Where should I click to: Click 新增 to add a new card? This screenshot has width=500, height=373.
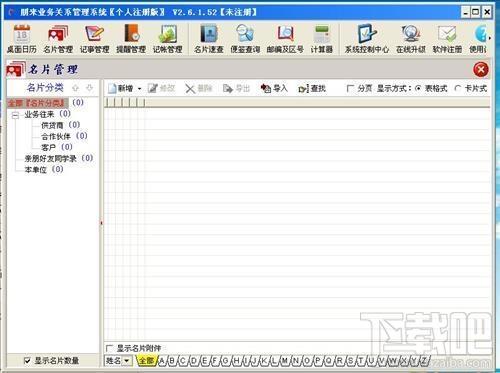[120, 88]
